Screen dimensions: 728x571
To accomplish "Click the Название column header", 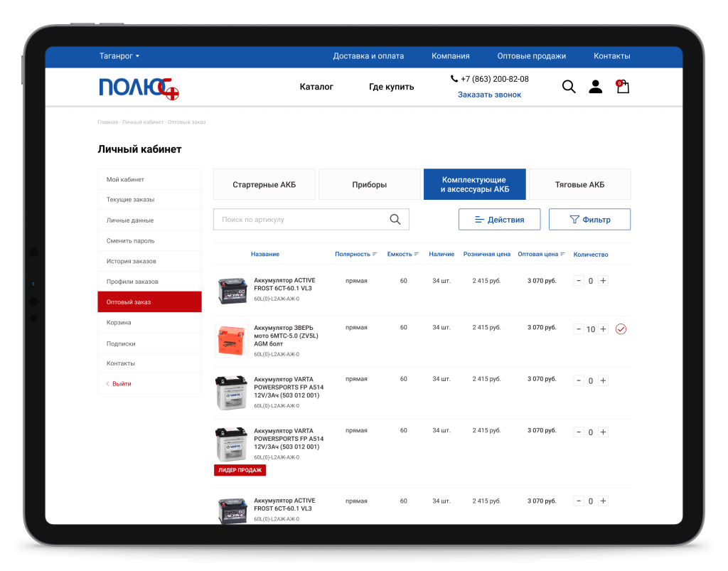I will pos(265,255).
